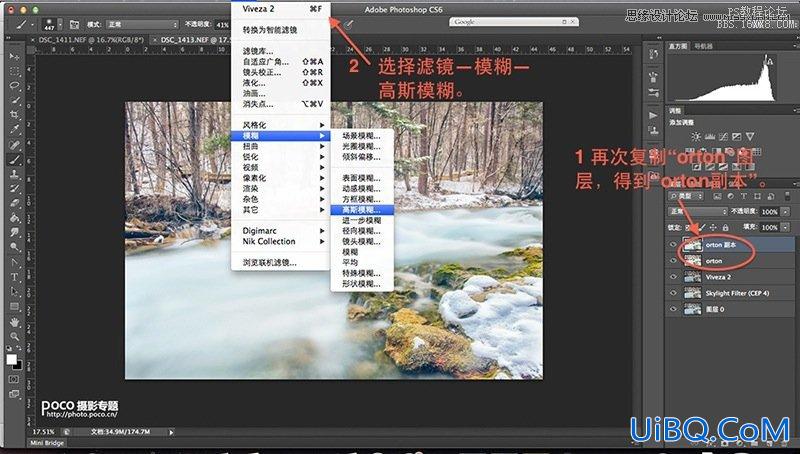Select the Move tool
Image resolution: width=800 pixels, height=454 pixels.
[14, 56]
